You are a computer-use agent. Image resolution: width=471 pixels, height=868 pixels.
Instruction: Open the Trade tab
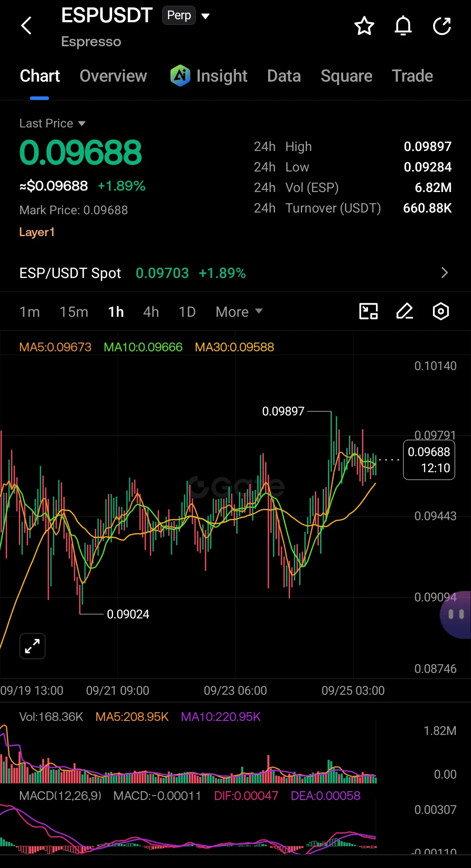coord(412,76)
